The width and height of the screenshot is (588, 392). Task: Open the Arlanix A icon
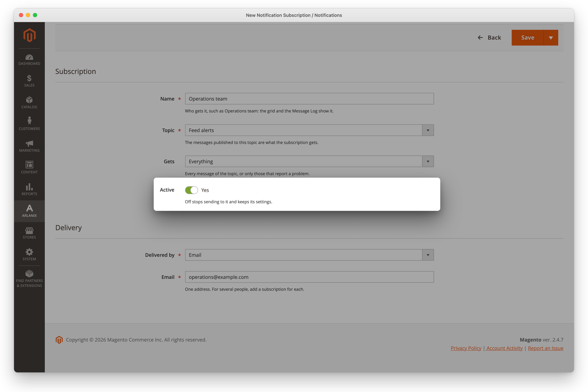pyautogui.click(x=29, y=208)
